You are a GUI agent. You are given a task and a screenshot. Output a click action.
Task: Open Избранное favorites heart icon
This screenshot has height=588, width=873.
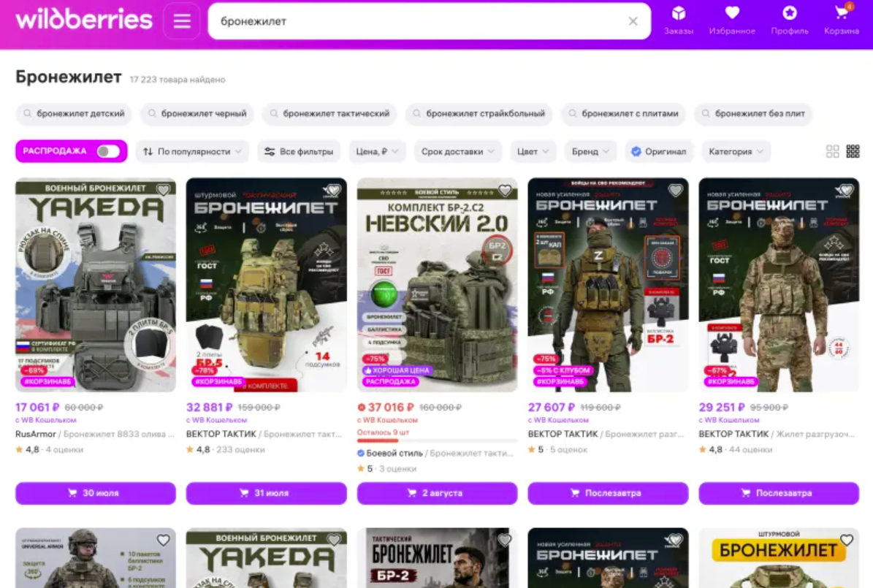731,20
